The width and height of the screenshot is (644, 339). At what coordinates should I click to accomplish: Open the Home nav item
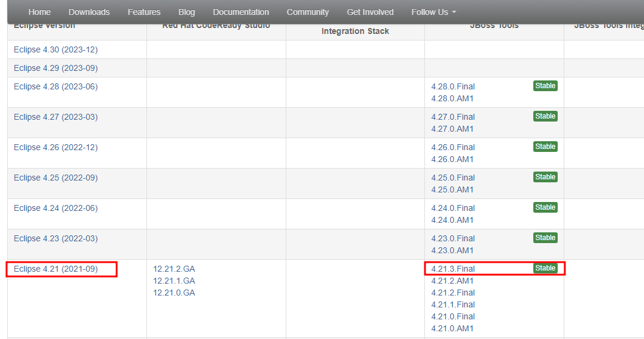tap(39, 13)
